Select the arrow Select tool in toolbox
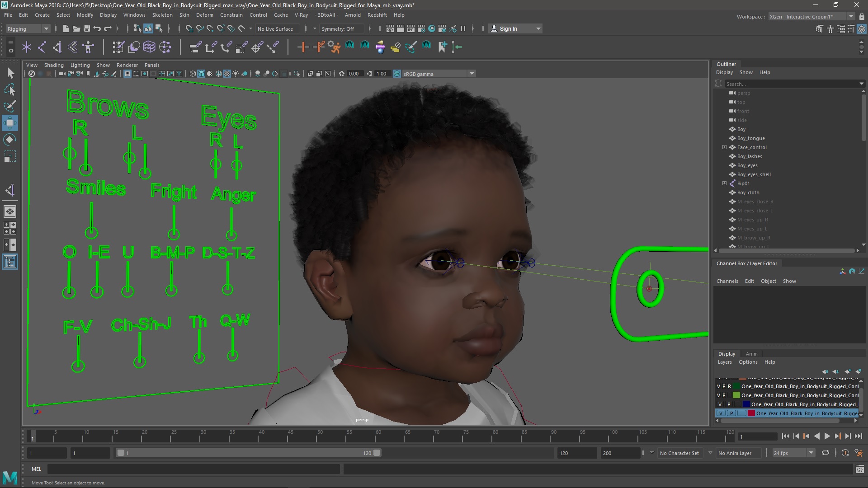The width and height of the screenshot is (868, 488). [x=10, y=73]
